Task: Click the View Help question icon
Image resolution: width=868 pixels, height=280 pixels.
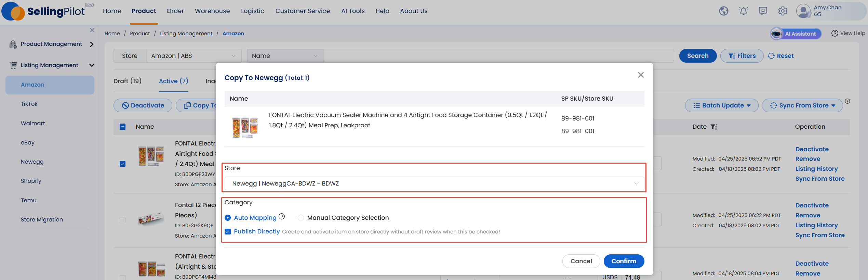Action: point(834,33)
